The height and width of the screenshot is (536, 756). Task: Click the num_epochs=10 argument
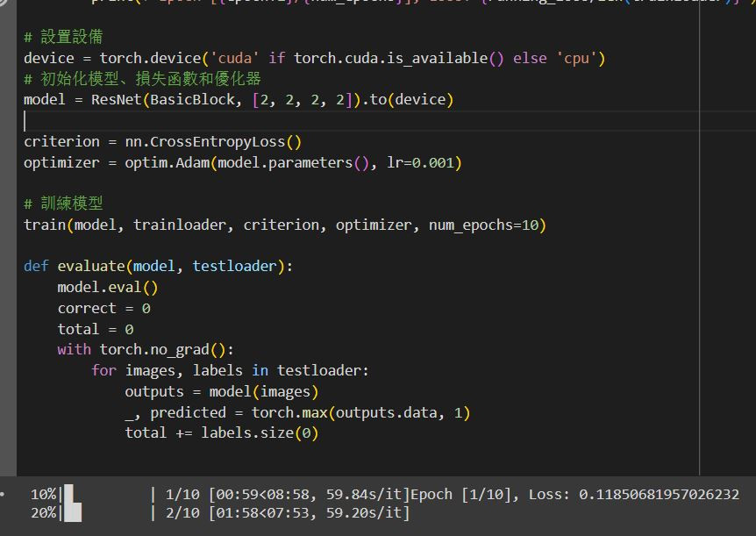click(x=483, y=225)
